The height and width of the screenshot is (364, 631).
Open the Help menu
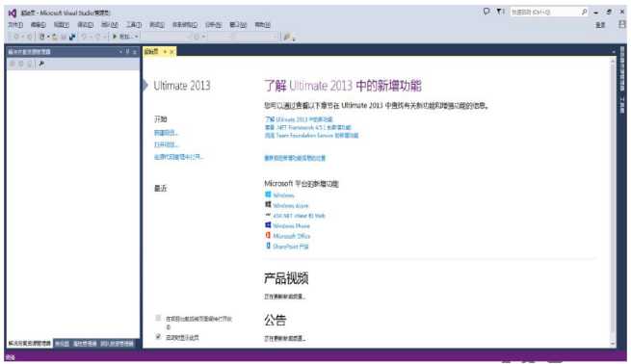click(262, 25)
